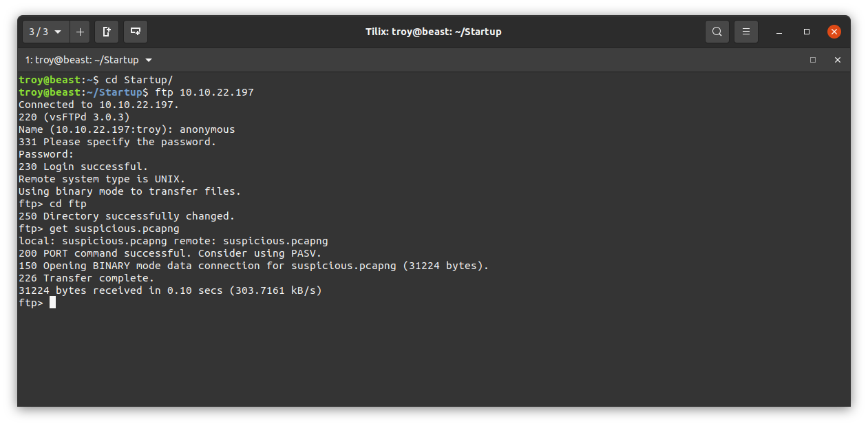Click the '230 Login successful.' output line
Screen dimensions: 868x426
tap(83, 167)
